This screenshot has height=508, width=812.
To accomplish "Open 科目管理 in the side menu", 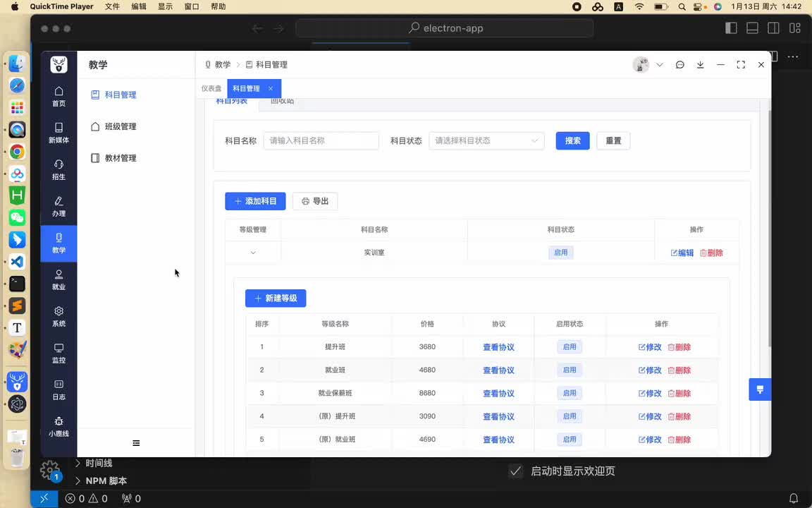I will coord(114,95).
